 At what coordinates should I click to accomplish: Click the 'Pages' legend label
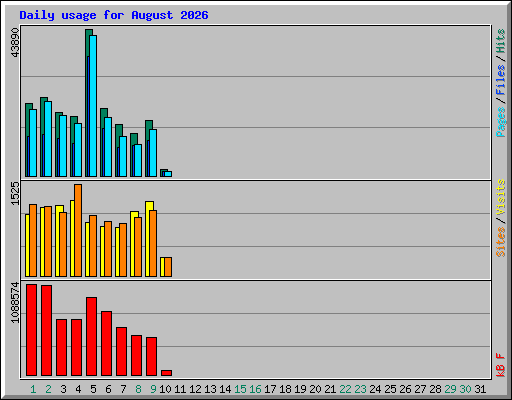pyautogui.click(x=500, y=122)
